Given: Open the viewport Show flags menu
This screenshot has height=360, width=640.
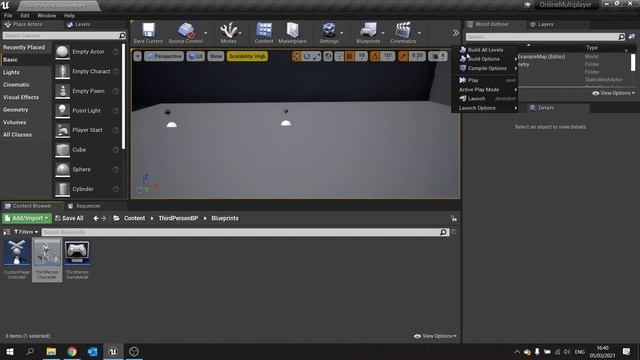Looking at the screenshot, I should (x=216, y=56).
